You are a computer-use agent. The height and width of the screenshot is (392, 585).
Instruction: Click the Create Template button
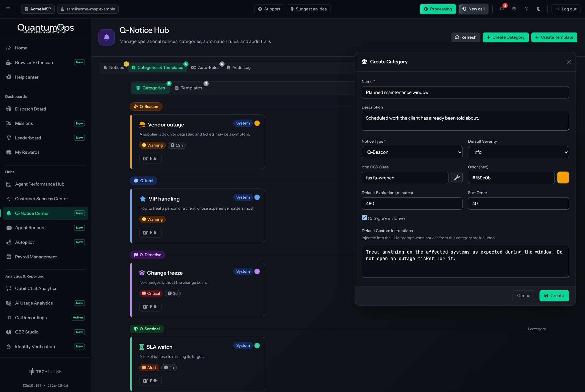pyautogui.click(x=554, y=37)
